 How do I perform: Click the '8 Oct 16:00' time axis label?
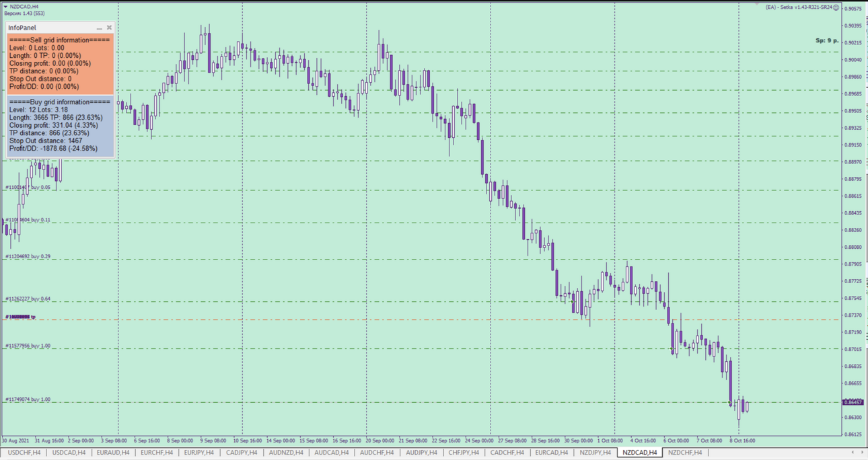(742, 441)
